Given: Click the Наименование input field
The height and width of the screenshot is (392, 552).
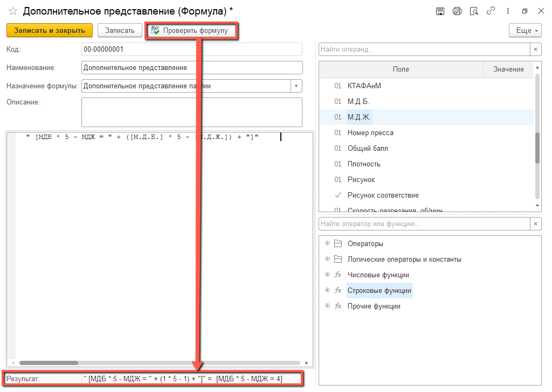Looking at the screenshot, I should 191,68.
